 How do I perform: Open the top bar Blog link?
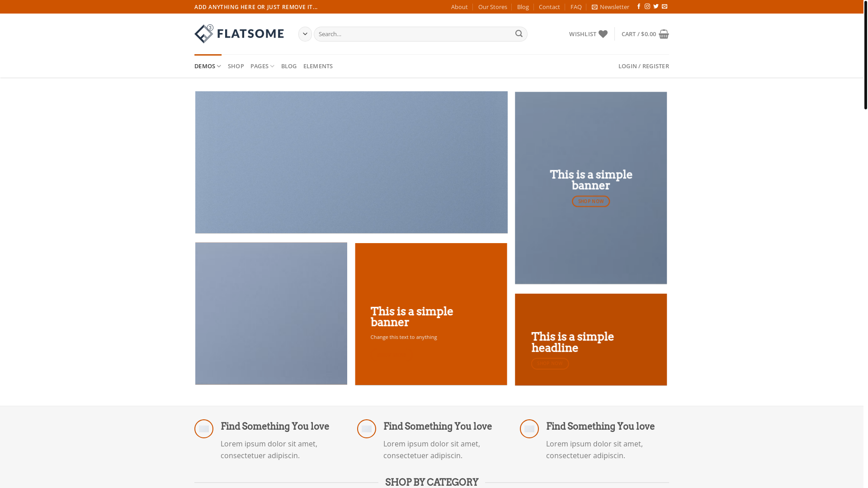523,7
